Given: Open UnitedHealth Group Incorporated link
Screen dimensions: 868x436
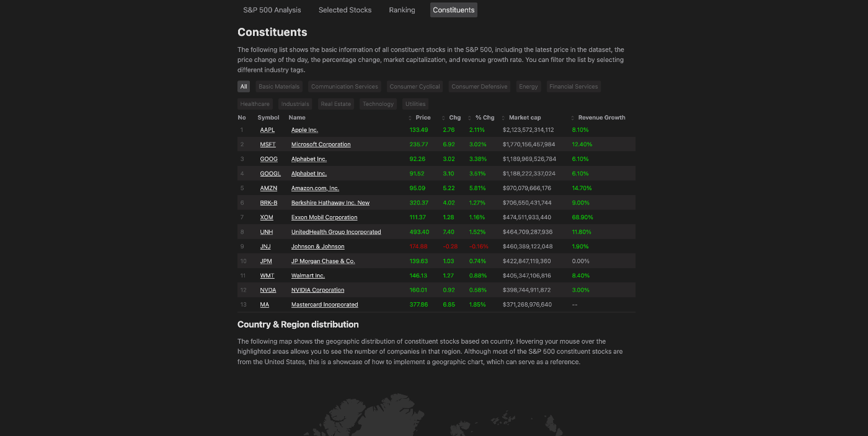Looking at the screenshot, I should point(336,232).
